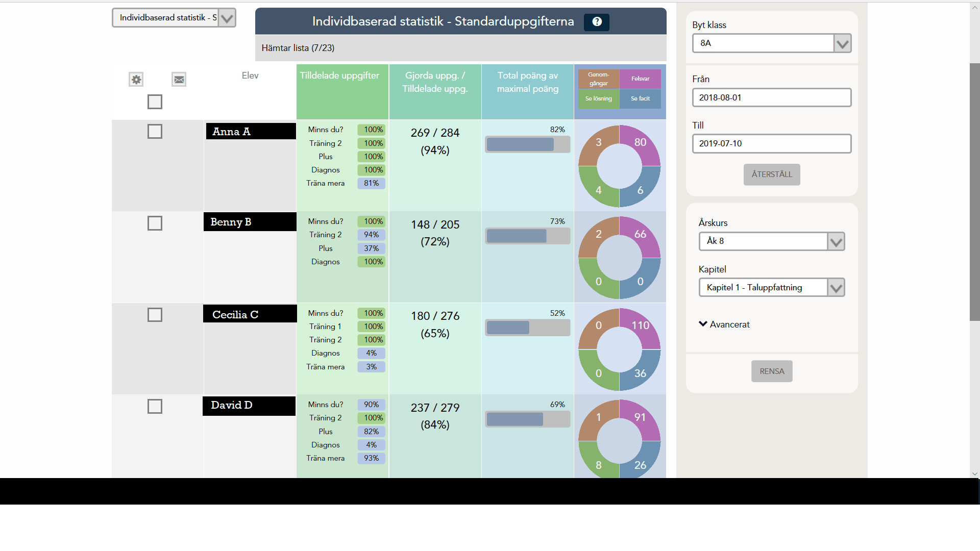Click the Genomgångar legend swatch
Screen dimensions: 980x551
pos(599,79)
